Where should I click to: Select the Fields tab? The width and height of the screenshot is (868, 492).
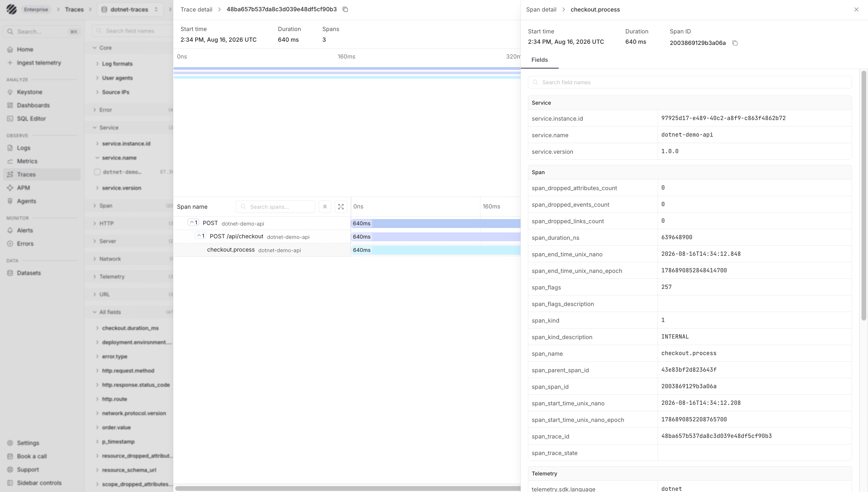[x=539, y=60]
